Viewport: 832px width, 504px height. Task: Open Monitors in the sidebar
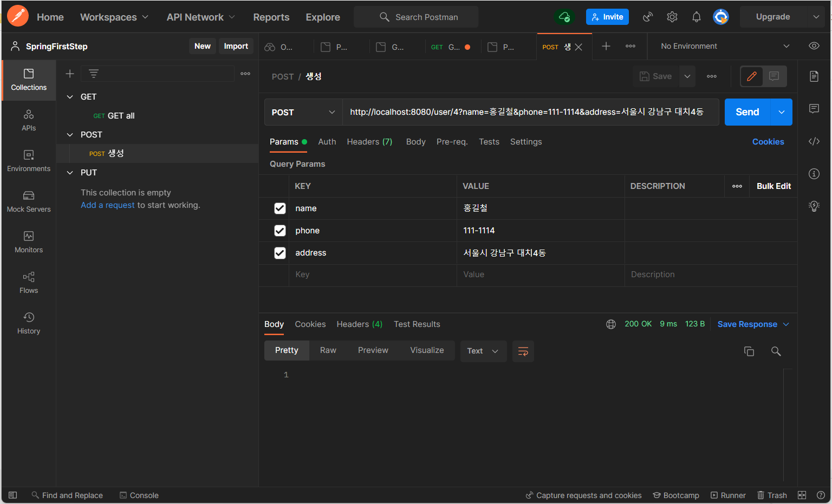(x=29, y=242)
